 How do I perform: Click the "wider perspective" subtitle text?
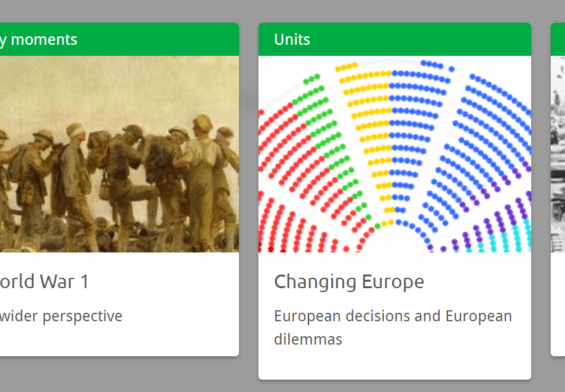tap(60, 317)
